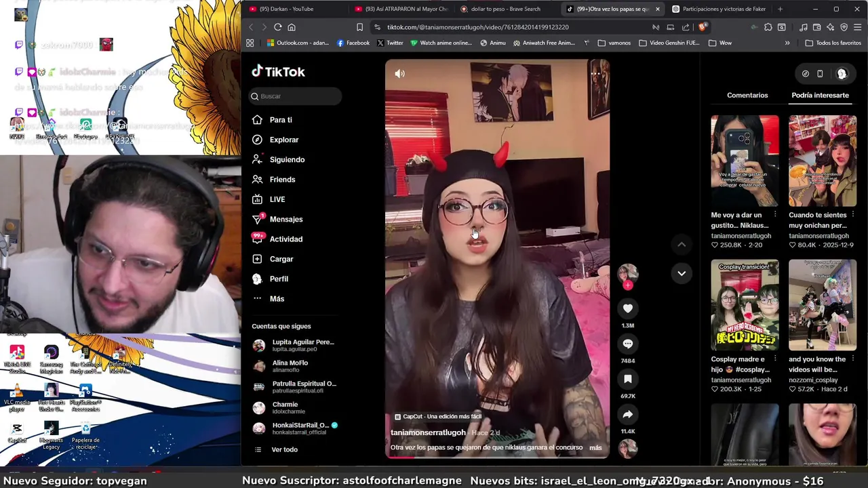
Task: Share the video with the arrow icon
Action: (x=628, y=414)
